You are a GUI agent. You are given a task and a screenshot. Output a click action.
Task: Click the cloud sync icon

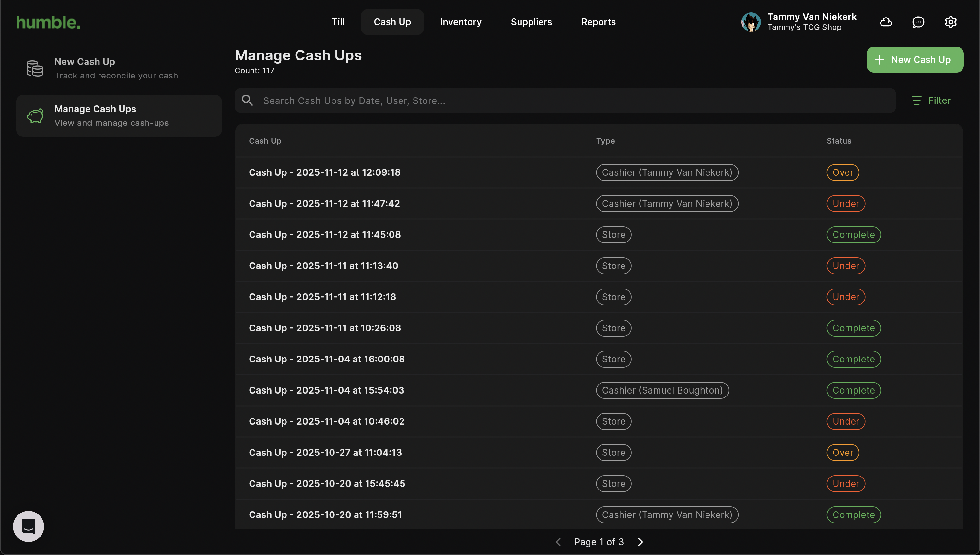pyautogui.click(x=885, y=22)
